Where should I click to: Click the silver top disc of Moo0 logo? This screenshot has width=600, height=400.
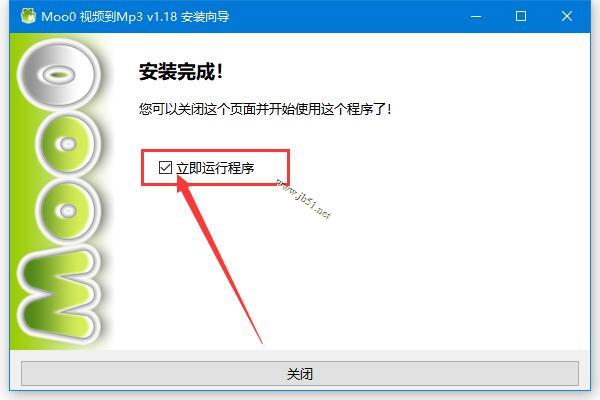(58, 73)
